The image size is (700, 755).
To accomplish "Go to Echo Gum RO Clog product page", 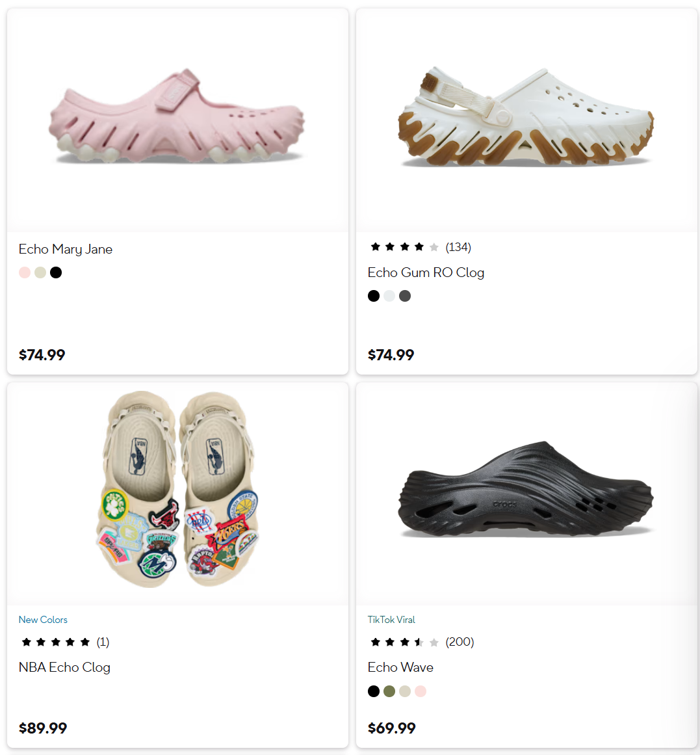I will click(426, 272).
